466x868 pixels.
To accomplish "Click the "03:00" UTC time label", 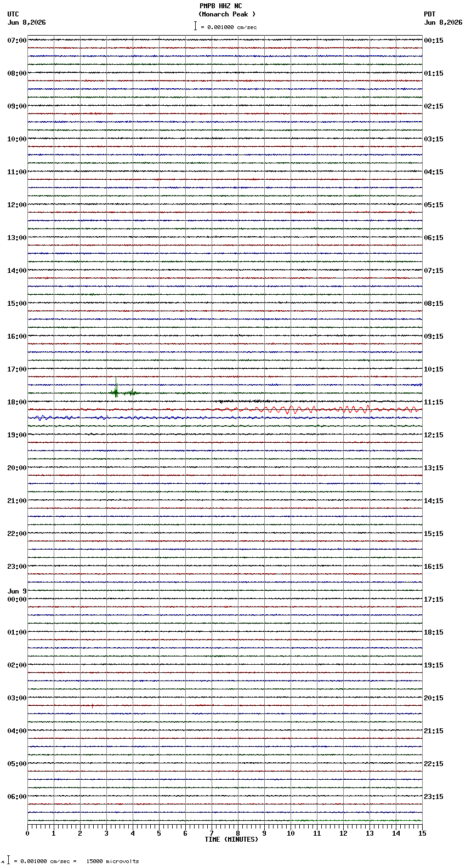I will [x=17, y=698].
